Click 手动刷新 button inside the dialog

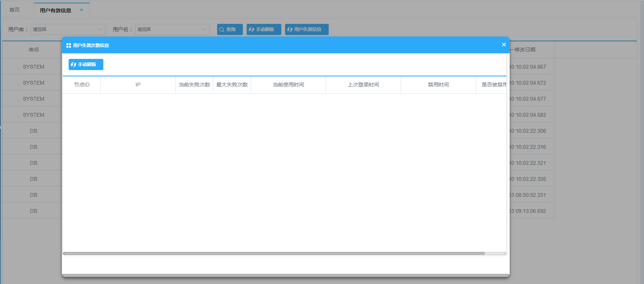(86, 64)
